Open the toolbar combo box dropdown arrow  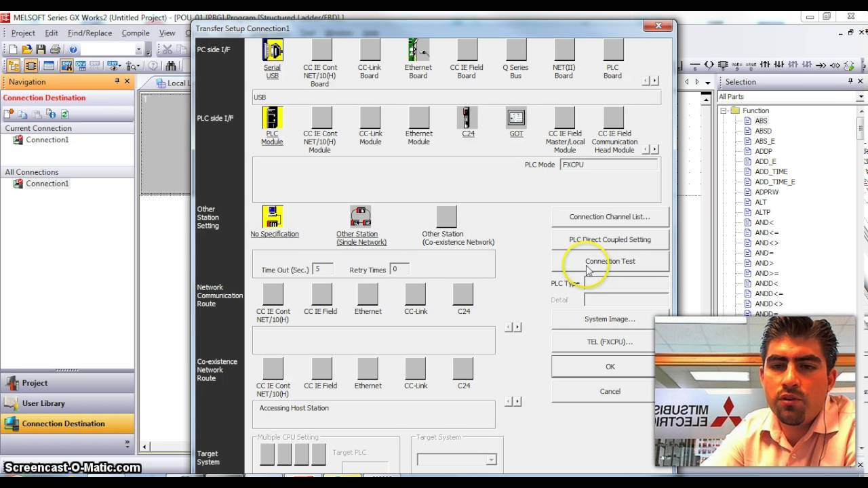click(138, 49)
